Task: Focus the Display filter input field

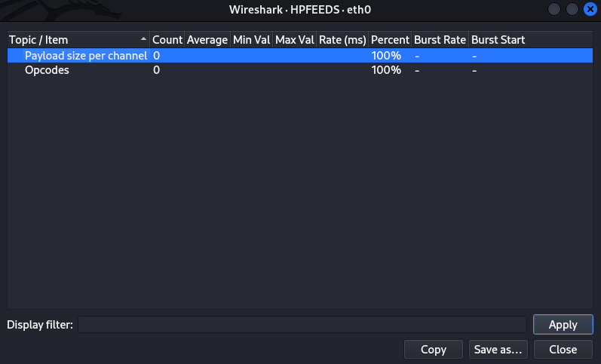Action: [302, 325]
